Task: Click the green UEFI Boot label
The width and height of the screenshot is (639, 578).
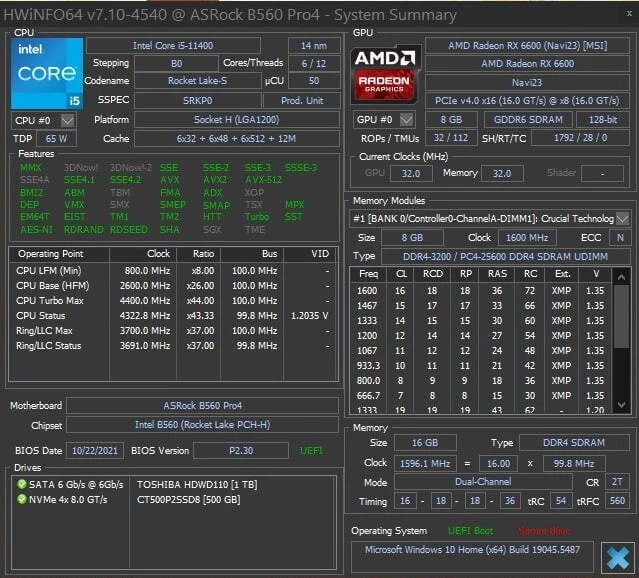Action: tap(470, 531)
